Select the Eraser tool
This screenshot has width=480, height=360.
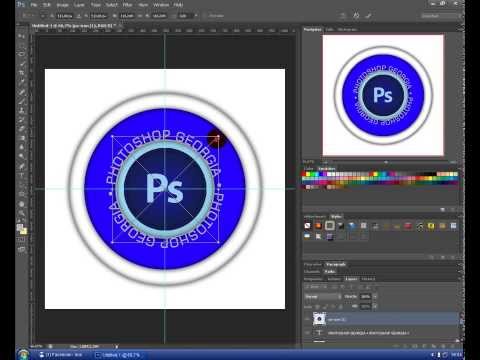pos(22,129)
